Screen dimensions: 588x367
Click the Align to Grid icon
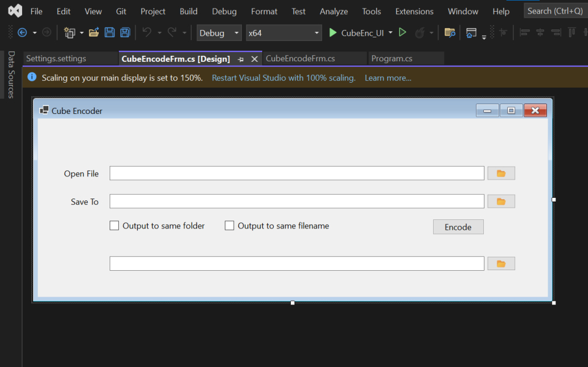coord(503,32)
